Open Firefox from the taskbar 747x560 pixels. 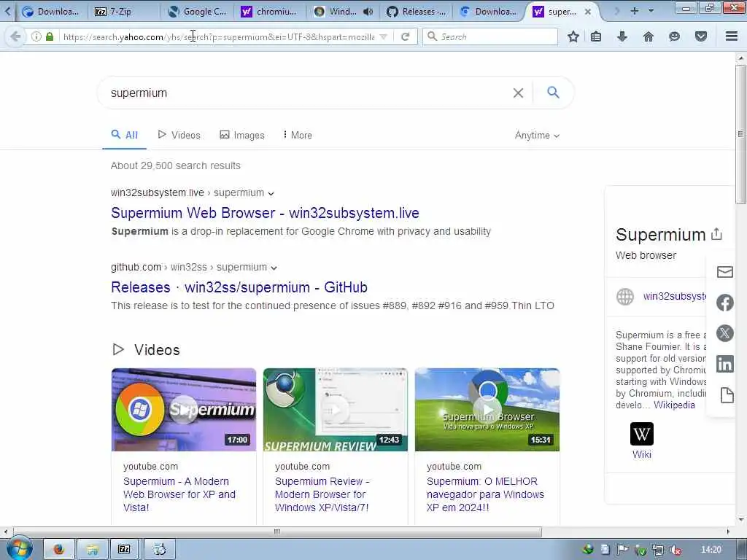59,549
